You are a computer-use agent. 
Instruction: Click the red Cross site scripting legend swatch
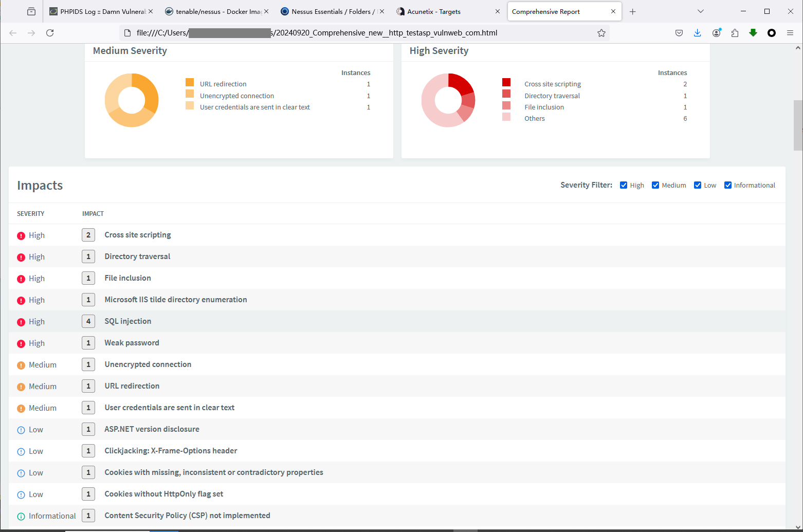(506, 82)
